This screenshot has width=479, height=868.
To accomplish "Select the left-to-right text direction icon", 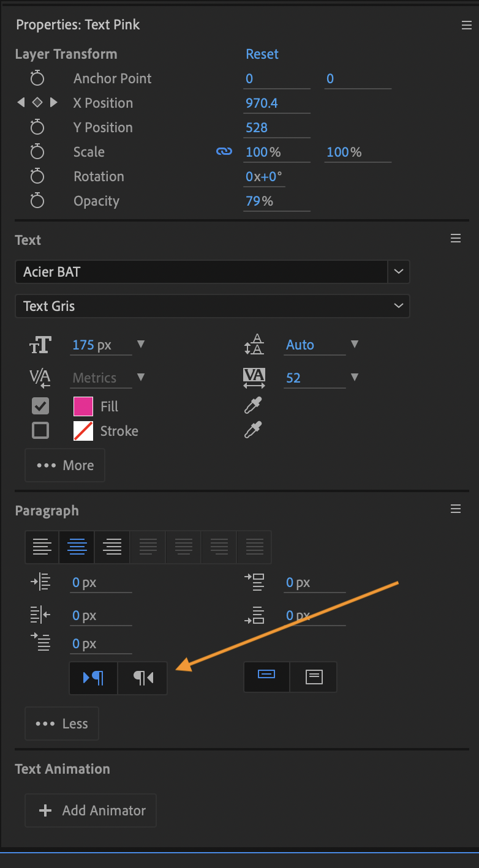I will [93, 678].
